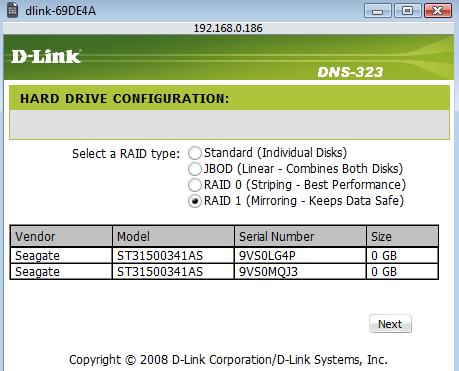
Task: Click the dlink-69DE4A window title icon
Action: coord(12,10)
